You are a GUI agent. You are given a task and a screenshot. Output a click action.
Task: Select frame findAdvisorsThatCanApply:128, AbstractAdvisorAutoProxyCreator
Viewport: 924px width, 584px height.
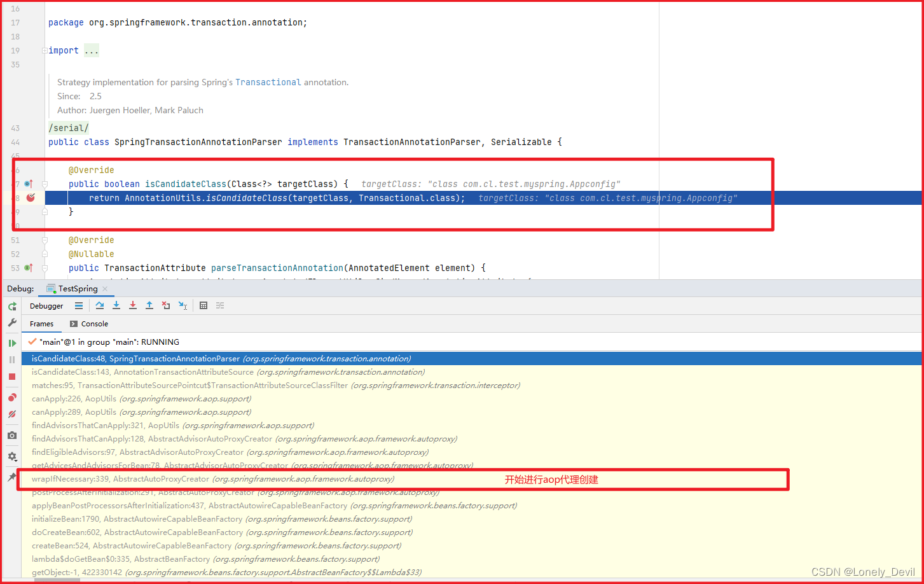point(471,439)
